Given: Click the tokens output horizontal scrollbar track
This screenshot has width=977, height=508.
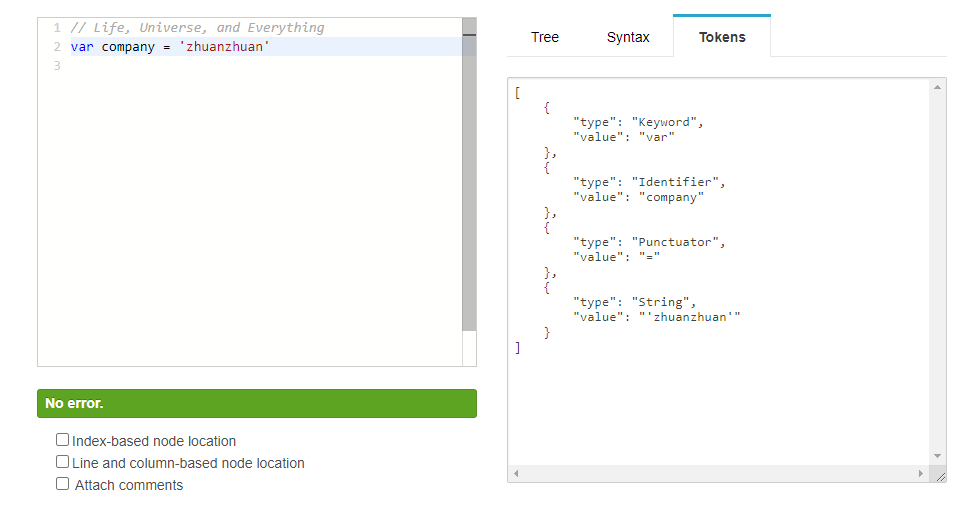Looking at the screenshot, I should click(x=719, y=473).
